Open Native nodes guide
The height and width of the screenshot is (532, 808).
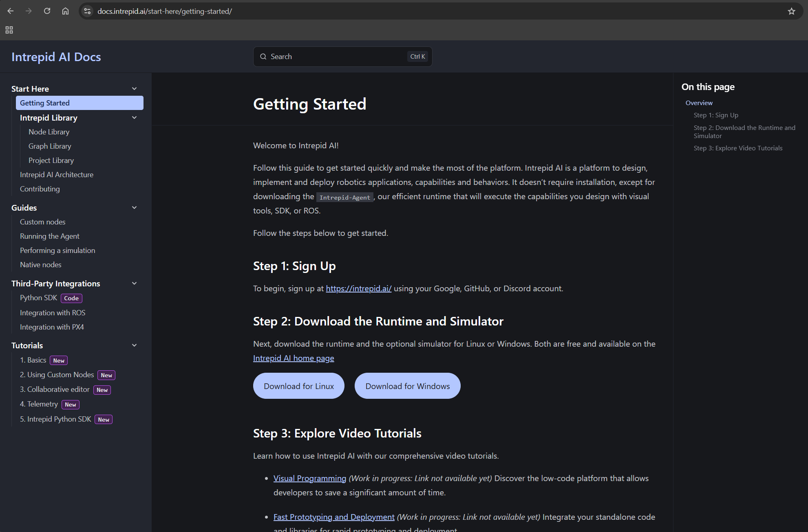pyautogui.click(x=41, y=264)
